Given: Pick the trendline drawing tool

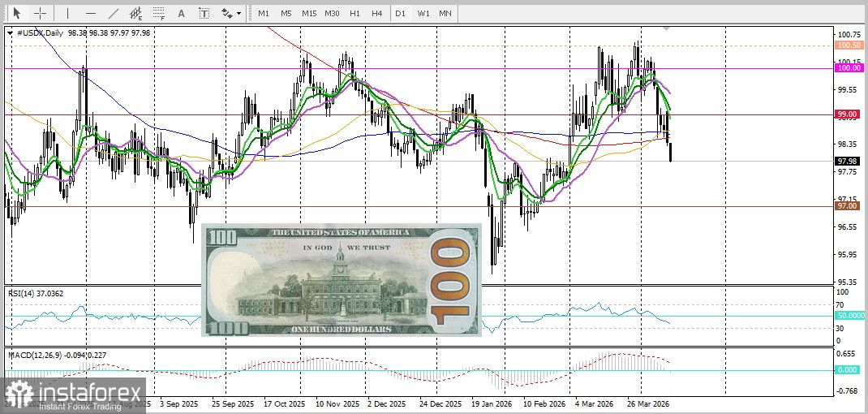Looking at the screenshot, I should (x=113, y=13).
